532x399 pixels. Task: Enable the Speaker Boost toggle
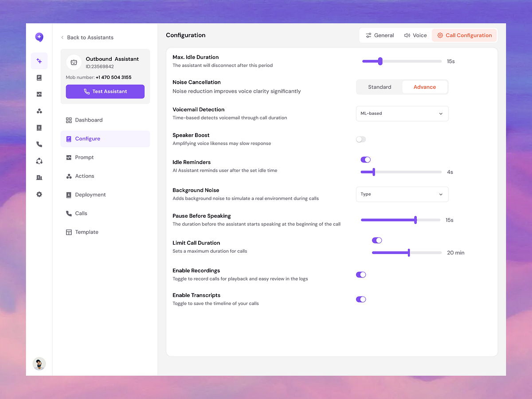360,139
